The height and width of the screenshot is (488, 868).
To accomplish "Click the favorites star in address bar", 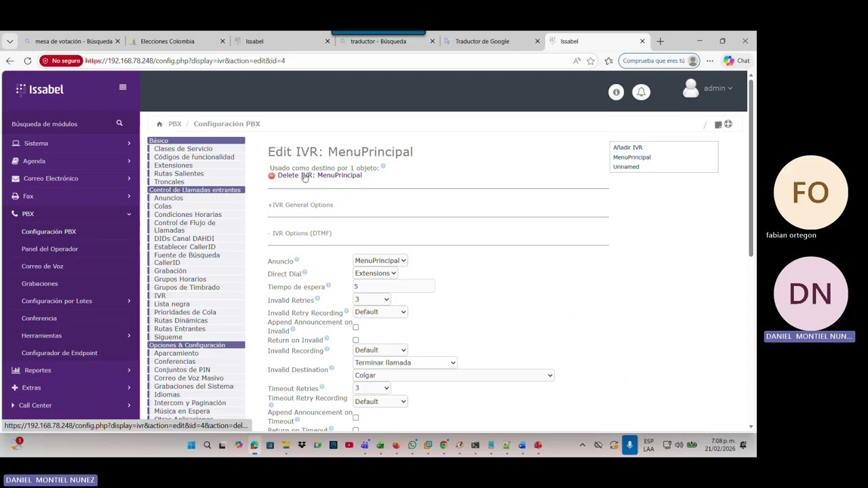I will pos(591,61).
